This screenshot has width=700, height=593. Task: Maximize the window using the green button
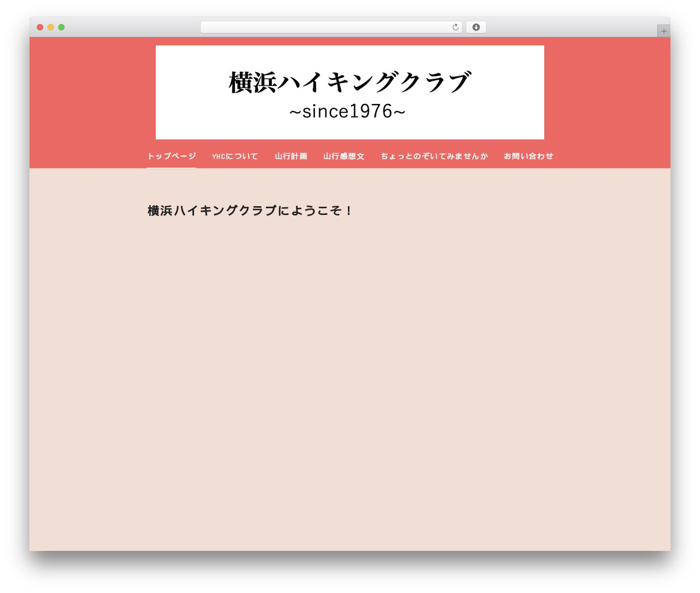(61, 27)
